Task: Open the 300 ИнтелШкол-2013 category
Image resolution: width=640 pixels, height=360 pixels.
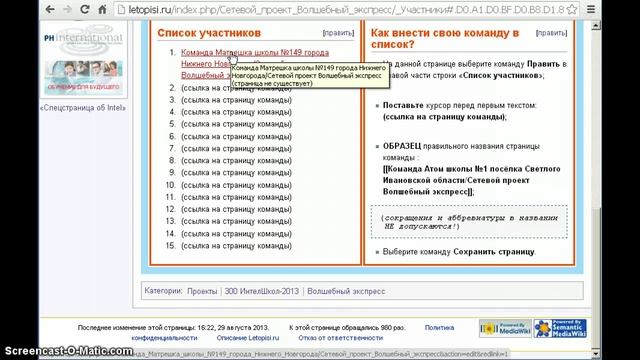Action: click(x=262, y=291)
